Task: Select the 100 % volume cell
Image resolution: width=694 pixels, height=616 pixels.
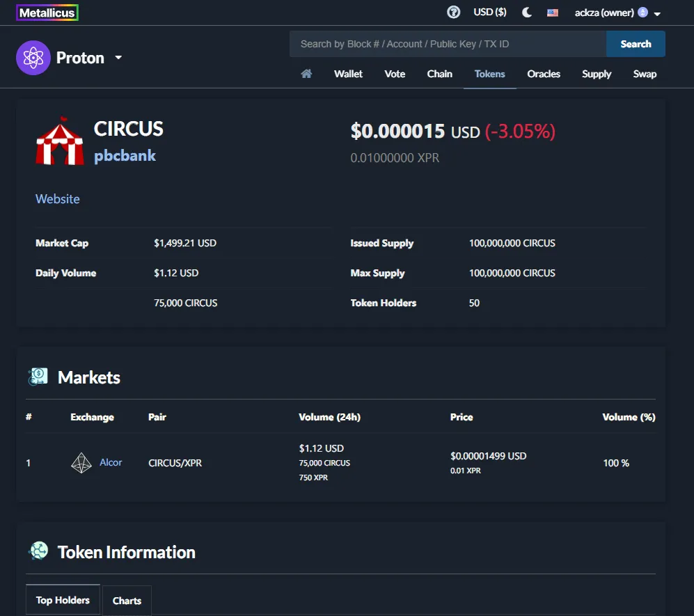Action: coord(616,463)
